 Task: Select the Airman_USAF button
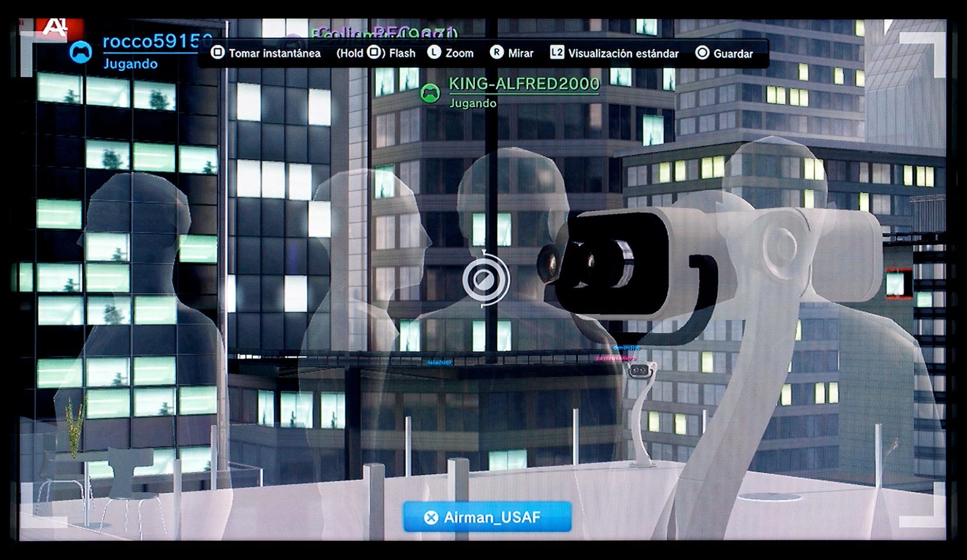[x=487, y=517]
